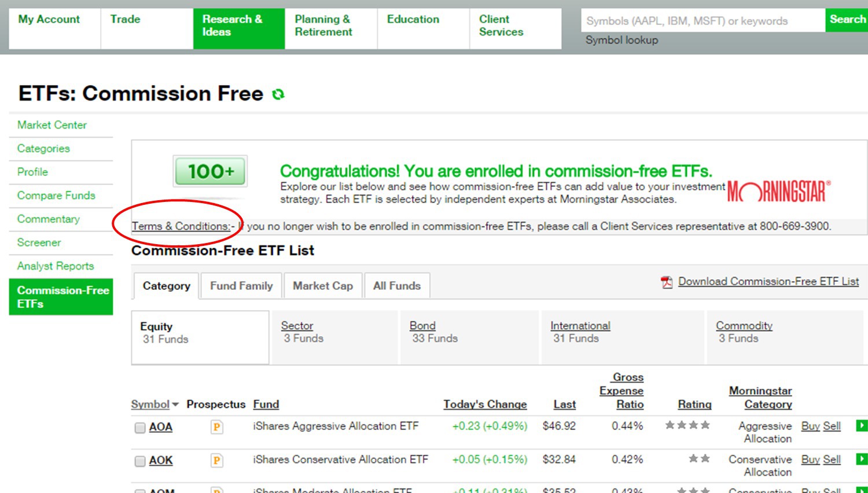Tick the AOK checkbox
868x493 pixels.
(139, 462)
